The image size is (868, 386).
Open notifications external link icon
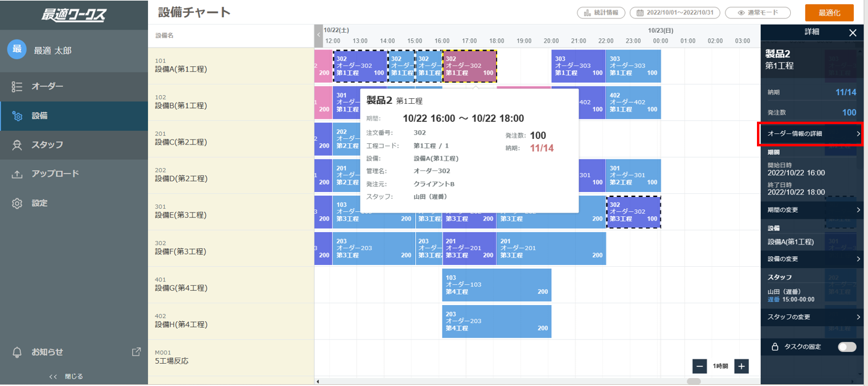click(136, 352)
